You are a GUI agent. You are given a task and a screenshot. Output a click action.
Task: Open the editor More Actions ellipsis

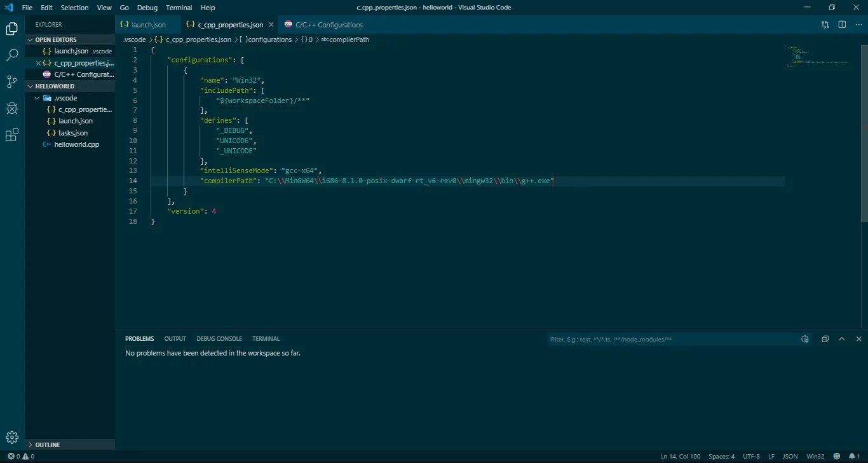[x=858, y=25]
